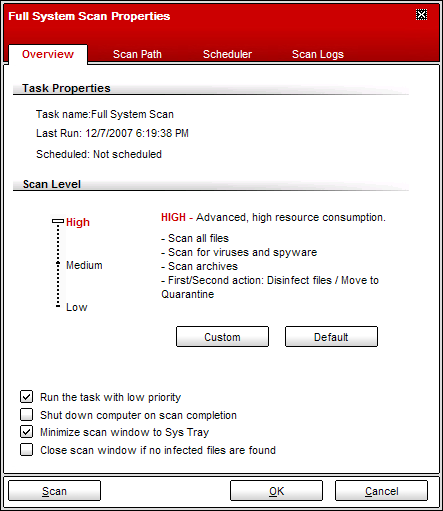
Task: Confirm settings with OK button
Action: coord(276,491)
